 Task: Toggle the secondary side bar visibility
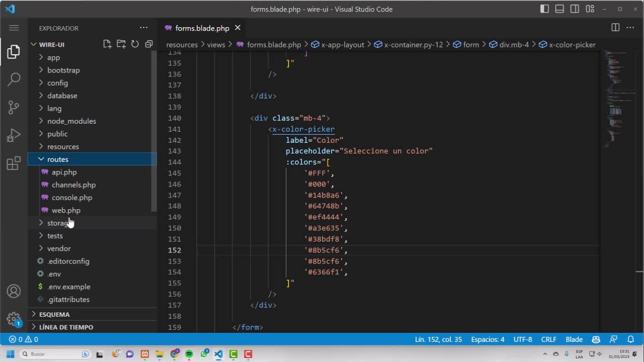575,9
